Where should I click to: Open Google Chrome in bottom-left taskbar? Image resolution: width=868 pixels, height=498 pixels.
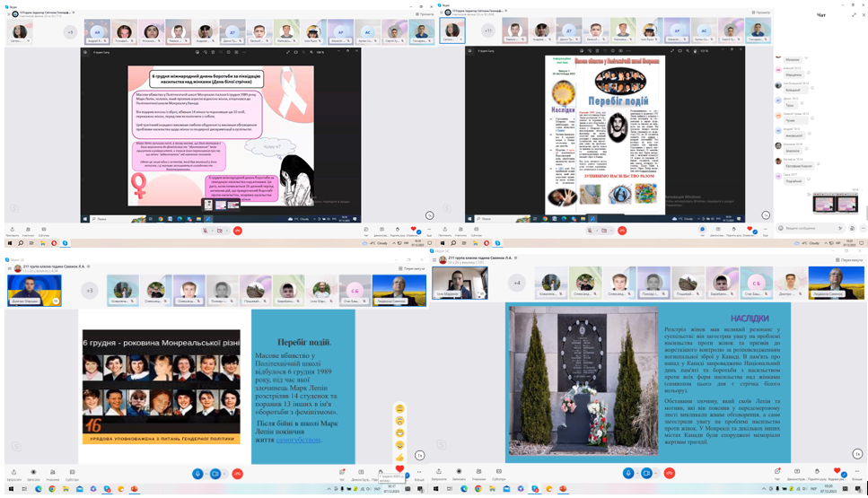click(51, 489)
